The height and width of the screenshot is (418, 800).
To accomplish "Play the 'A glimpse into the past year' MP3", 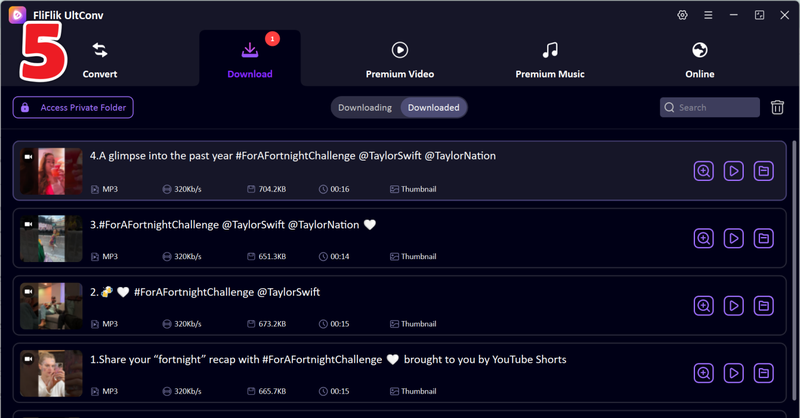I will point(734,171).
